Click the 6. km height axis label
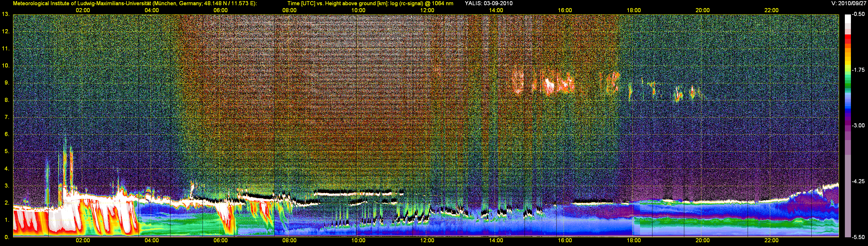Viewport: 868px width, 246px height. (x=7, y=134)
